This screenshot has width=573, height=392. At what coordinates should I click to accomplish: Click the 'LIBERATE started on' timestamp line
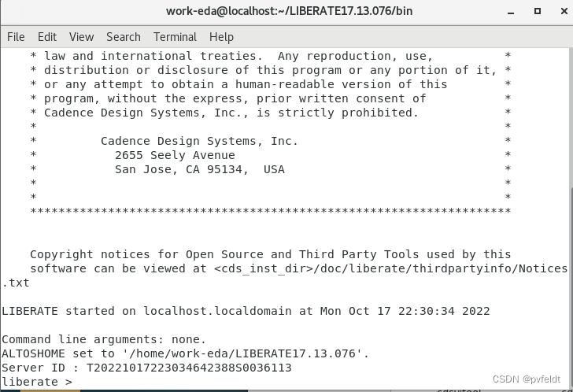(x=246, y=311)
